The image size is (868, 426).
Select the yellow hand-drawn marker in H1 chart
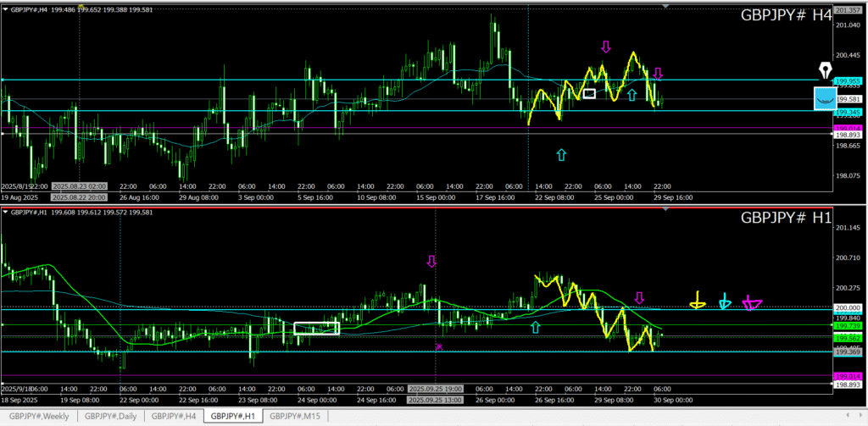pyautogui.click(x=698, y=302)
